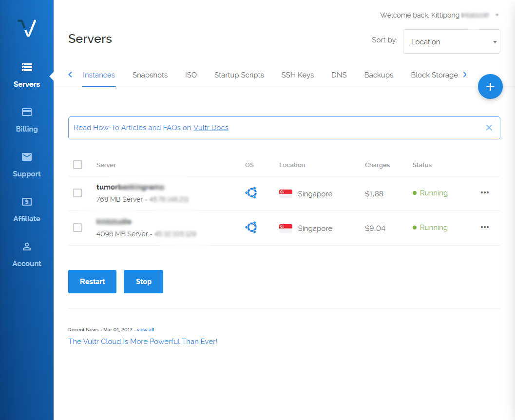Click the Location column header
The image size is (515, 420).
(292, 165)
